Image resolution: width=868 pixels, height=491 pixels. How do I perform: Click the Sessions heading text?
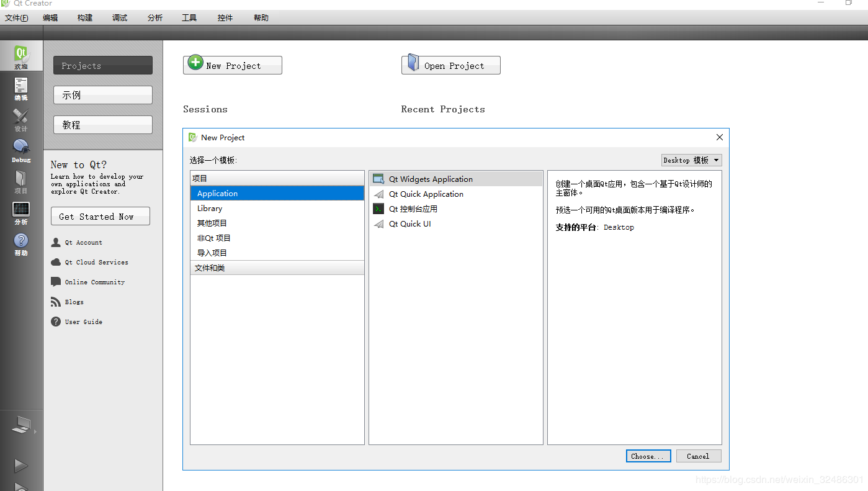click(x=205, y=109)
